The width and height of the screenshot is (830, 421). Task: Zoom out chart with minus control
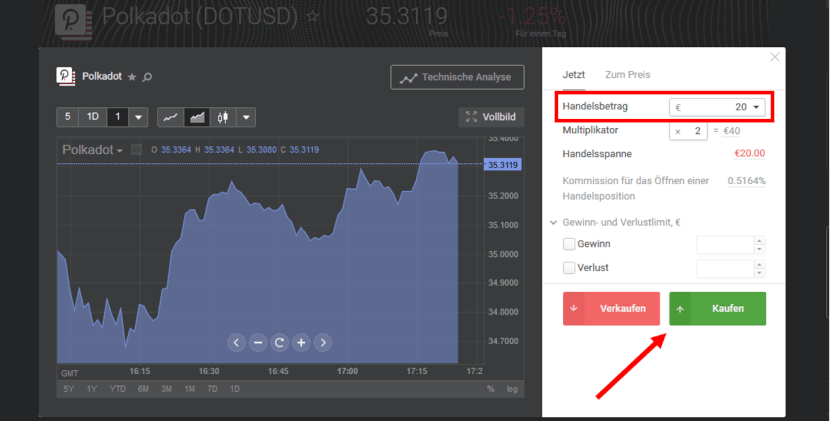click(x=258, y=343)
